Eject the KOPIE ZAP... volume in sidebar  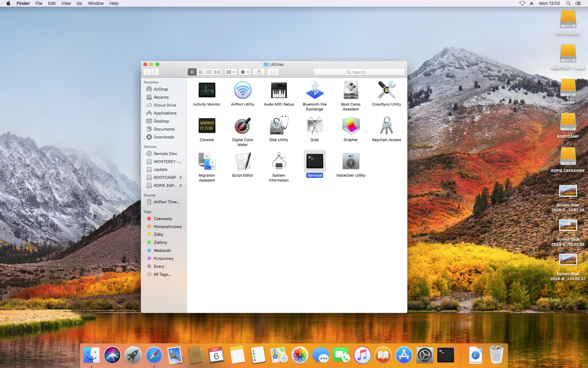coord(181,185)
